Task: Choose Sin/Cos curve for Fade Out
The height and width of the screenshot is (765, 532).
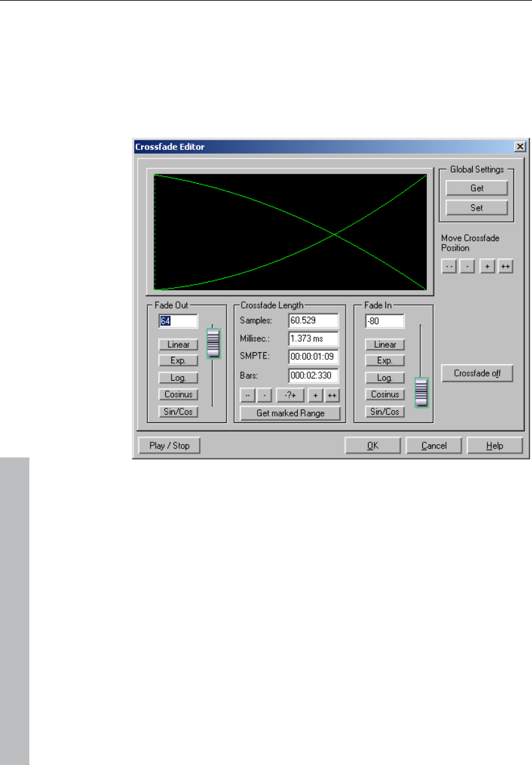Action: [178, 412]
